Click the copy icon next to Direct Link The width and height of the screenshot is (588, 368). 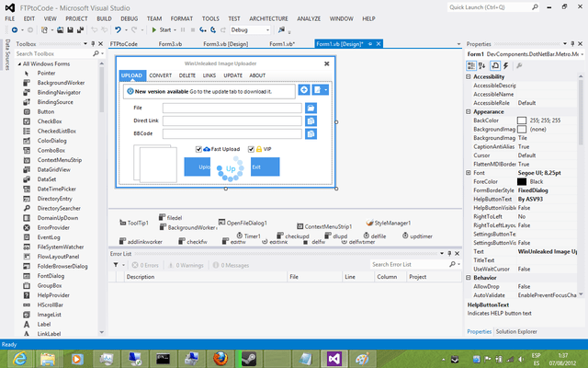pyautogui.click(x=311, y=121)
